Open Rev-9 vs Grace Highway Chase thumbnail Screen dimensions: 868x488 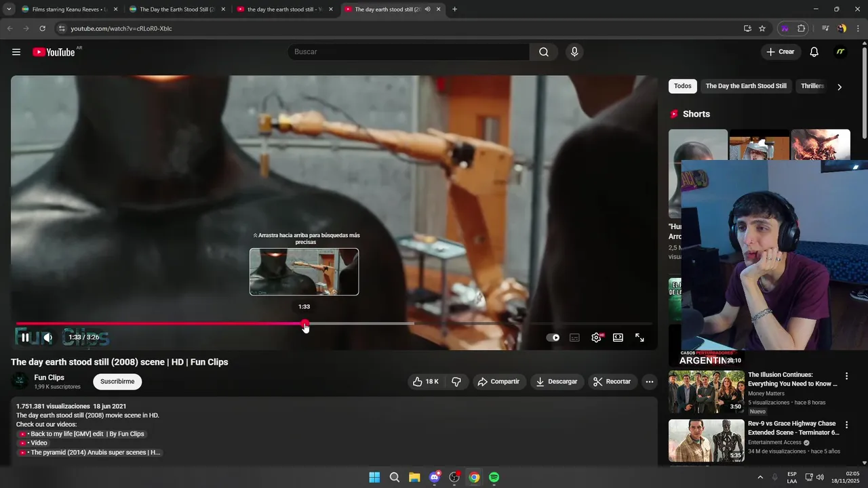pos(706,441)
